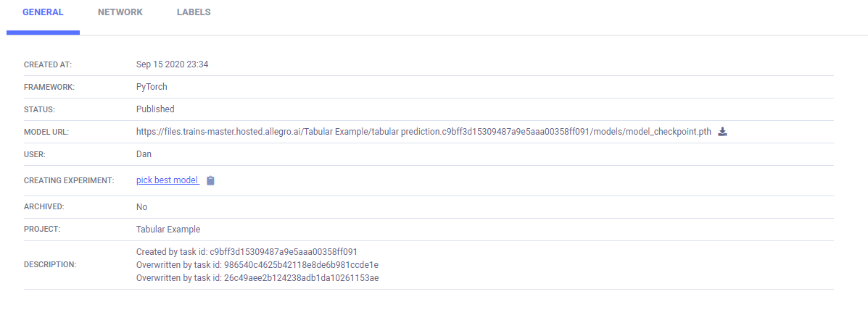868x315 pixels.
Task: Select the GENERAL tab
Action: [x=43, y=12]
